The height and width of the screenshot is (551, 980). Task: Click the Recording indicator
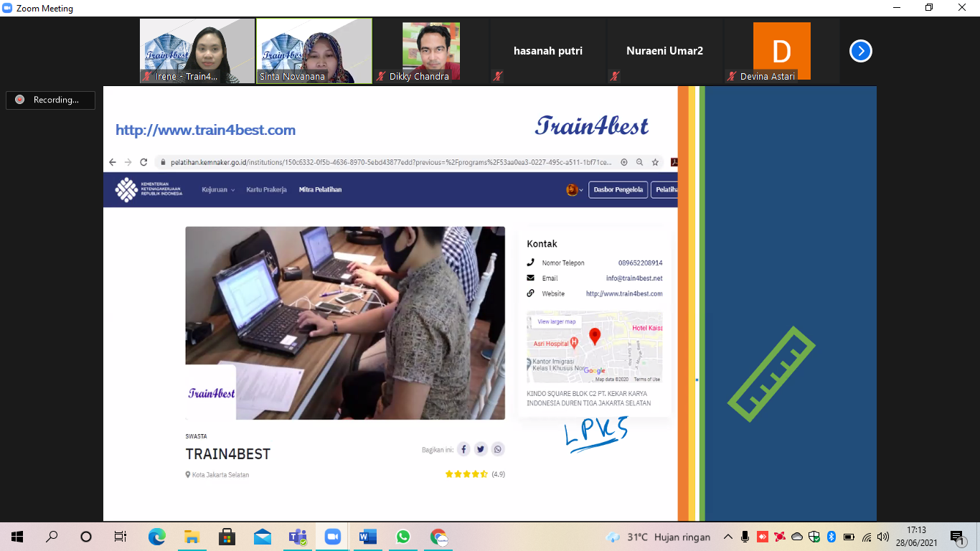[50, 100]
